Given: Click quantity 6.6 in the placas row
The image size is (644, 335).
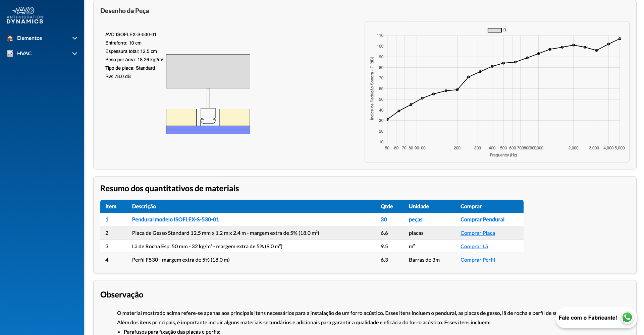Looking at the screenshot, I should click(x=384, y=233).
